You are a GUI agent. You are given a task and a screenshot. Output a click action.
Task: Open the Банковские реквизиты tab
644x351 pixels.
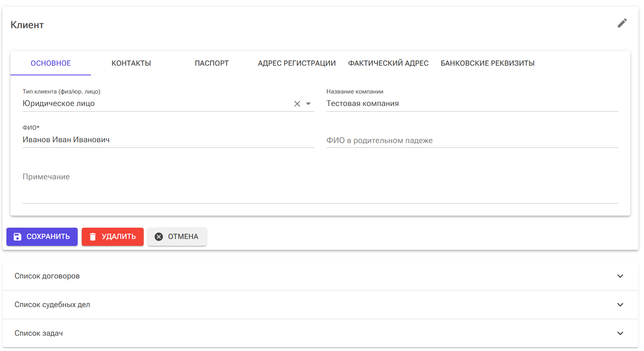coord(487,63)
